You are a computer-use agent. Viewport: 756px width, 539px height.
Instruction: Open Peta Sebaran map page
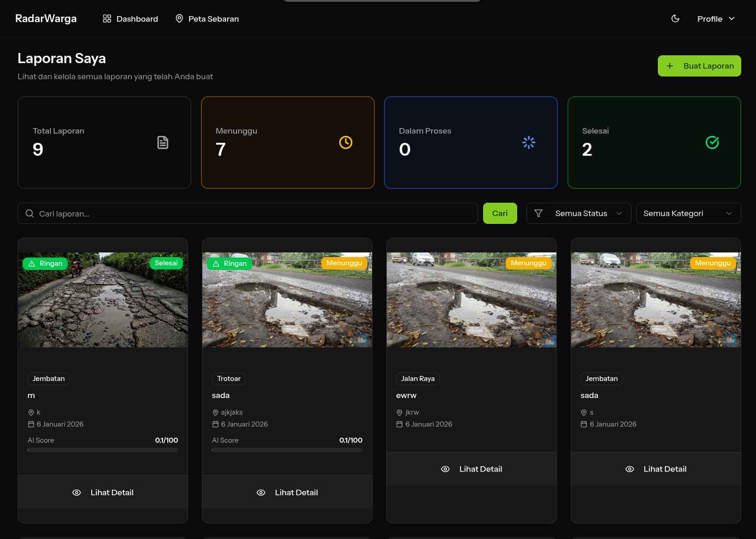(207, 19)
